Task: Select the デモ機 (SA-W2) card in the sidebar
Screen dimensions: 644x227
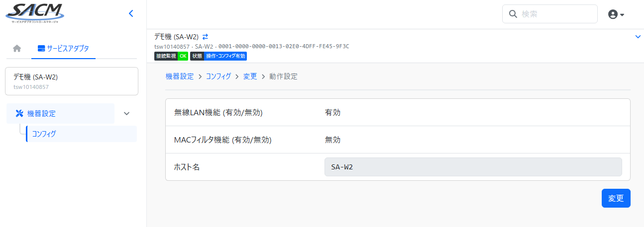Action: tap(72, 81)
